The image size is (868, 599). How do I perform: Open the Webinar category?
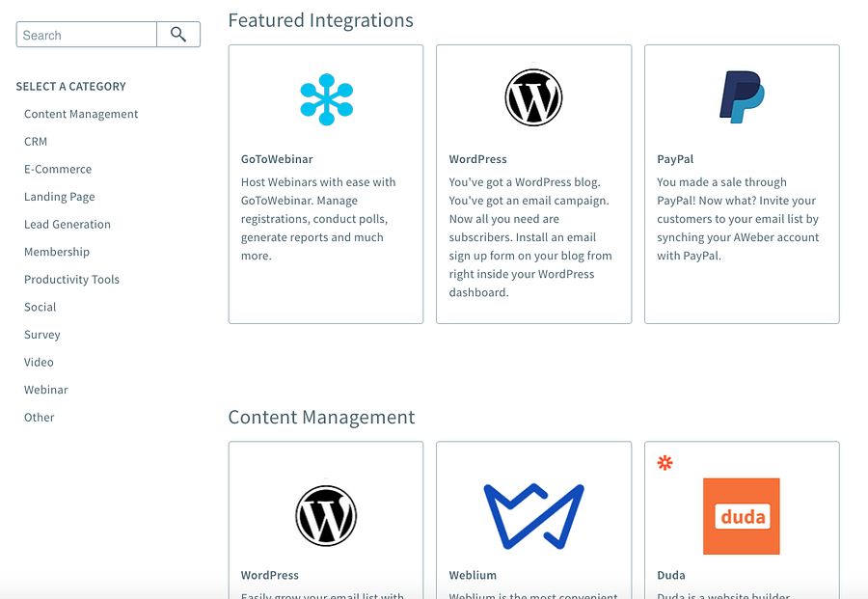click(45, 390)
